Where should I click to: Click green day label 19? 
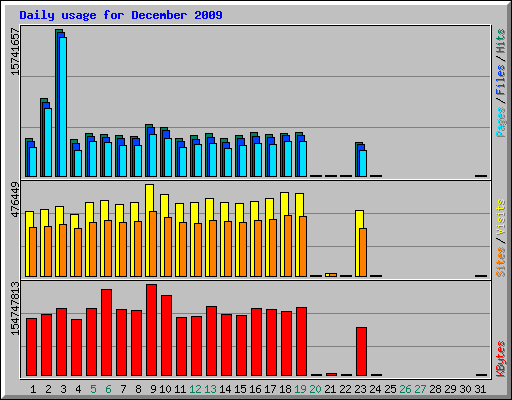tap(300, 389)
